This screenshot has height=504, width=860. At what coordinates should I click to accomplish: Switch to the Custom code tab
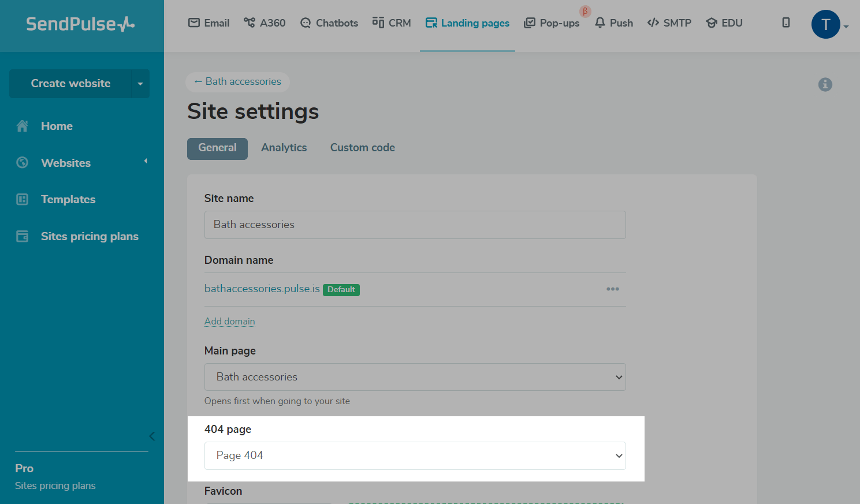pos(362,148)
